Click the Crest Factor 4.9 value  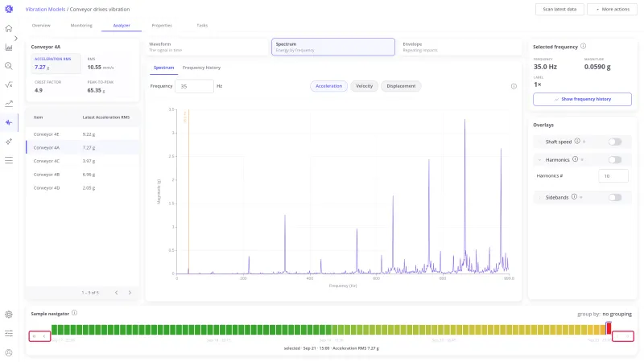[39, 90]
